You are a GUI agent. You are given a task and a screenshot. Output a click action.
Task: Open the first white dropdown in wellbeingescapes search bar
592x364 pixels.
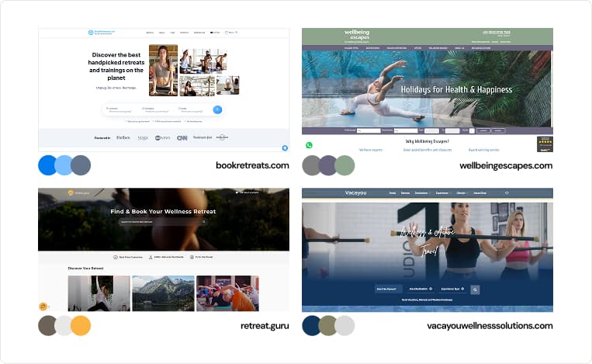pyautogui.click(x=369, y=130)
